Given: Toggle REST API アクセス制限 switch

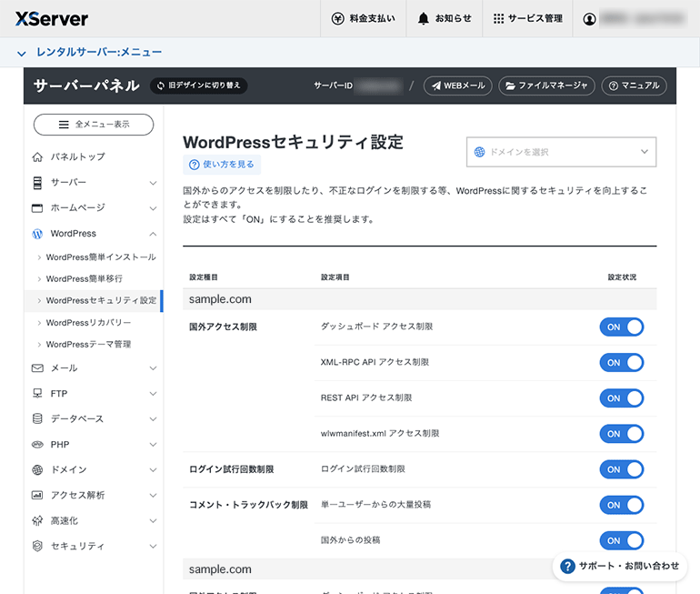Looking at the screenshot, I should pos(622,398).
